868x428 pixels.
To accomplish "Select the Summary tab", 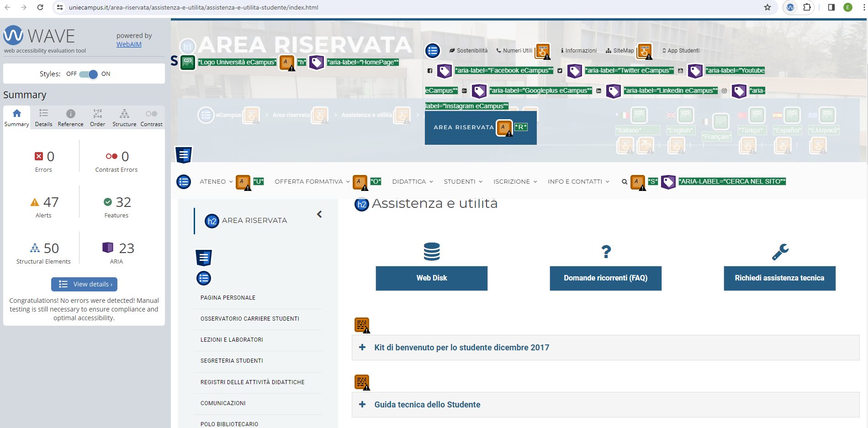I will [x=16, y=117].
